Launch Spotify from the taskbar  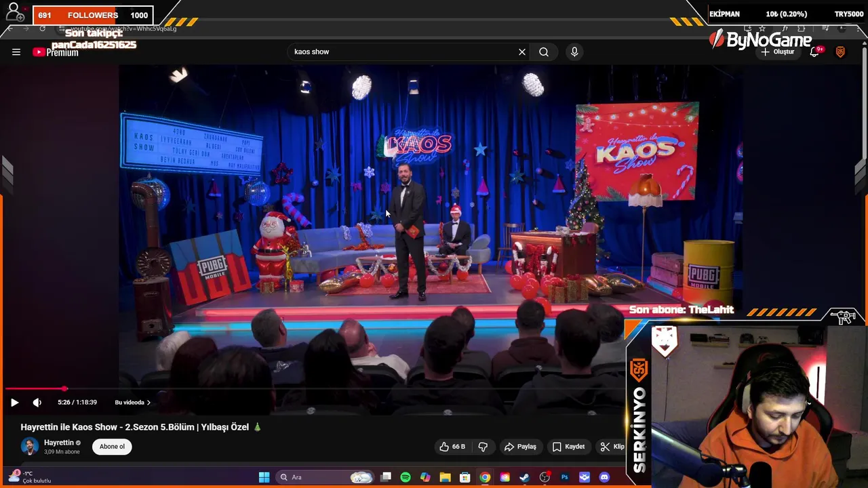coord(406,477)
